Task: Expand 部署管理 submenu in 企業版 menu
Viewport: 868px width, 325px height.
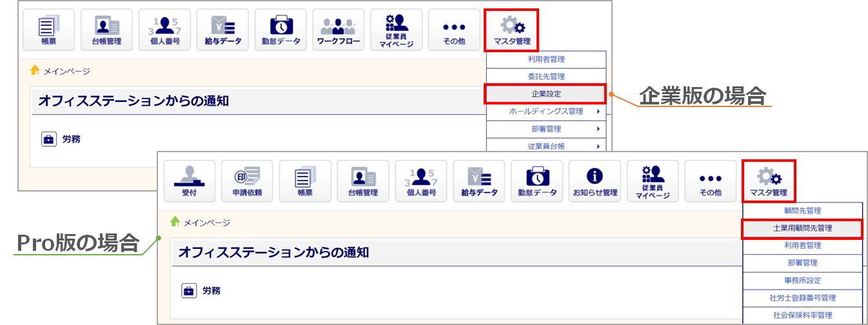Action: 546,129
